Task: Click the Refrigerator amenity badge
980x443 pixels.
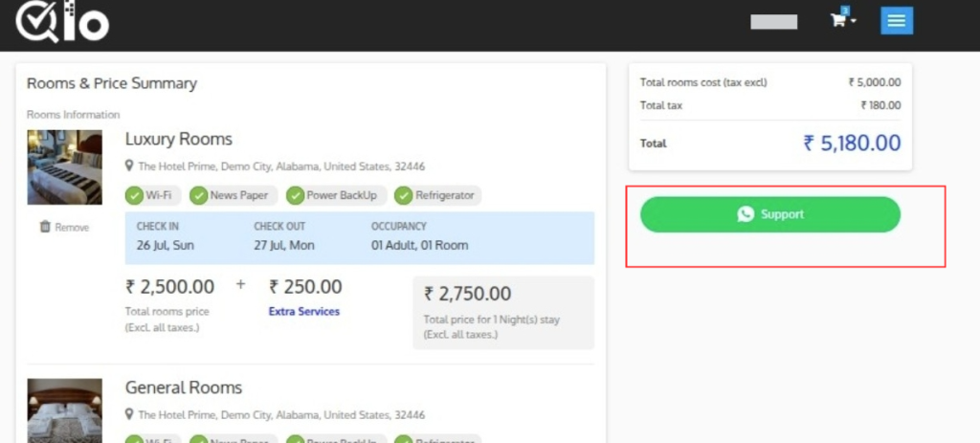Action: point(437,195)
